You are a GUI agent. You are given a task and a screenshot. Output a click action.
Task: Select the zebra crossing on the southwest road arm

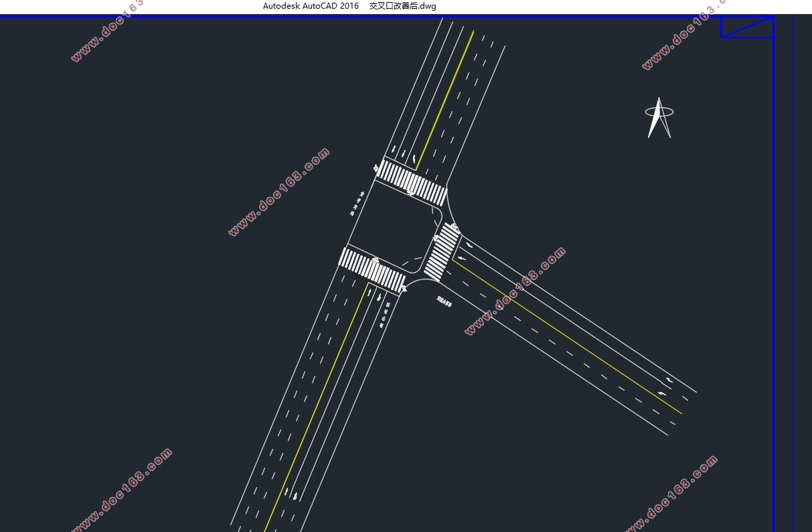coord(374,270)
